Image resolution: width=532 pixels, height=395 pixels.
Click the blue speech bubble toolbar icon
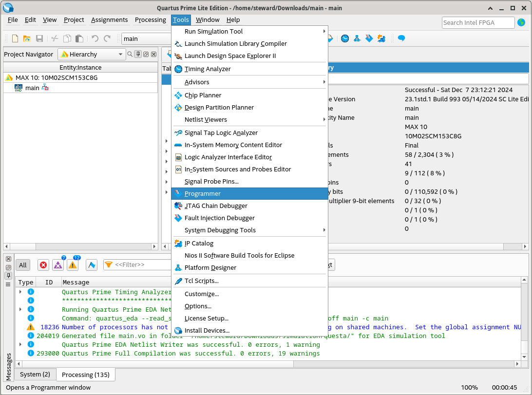pyautogui.click(x=401, y=38)
